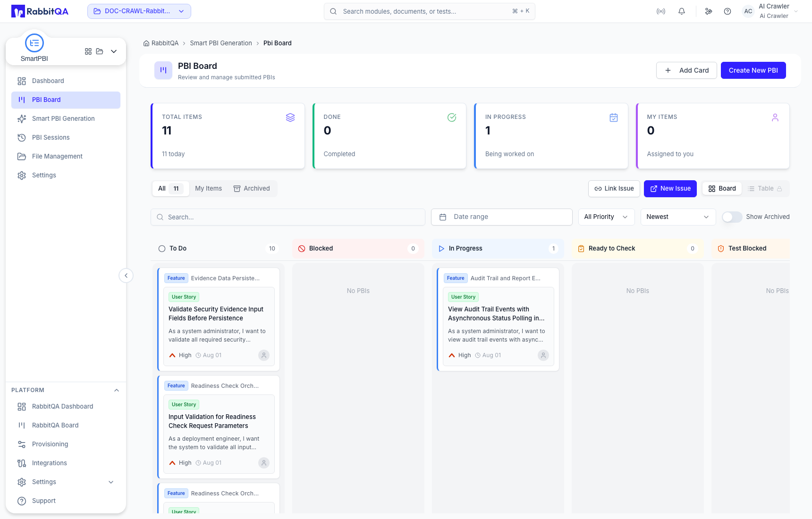Open the broadcast signal icon in header

pos(661,11)
